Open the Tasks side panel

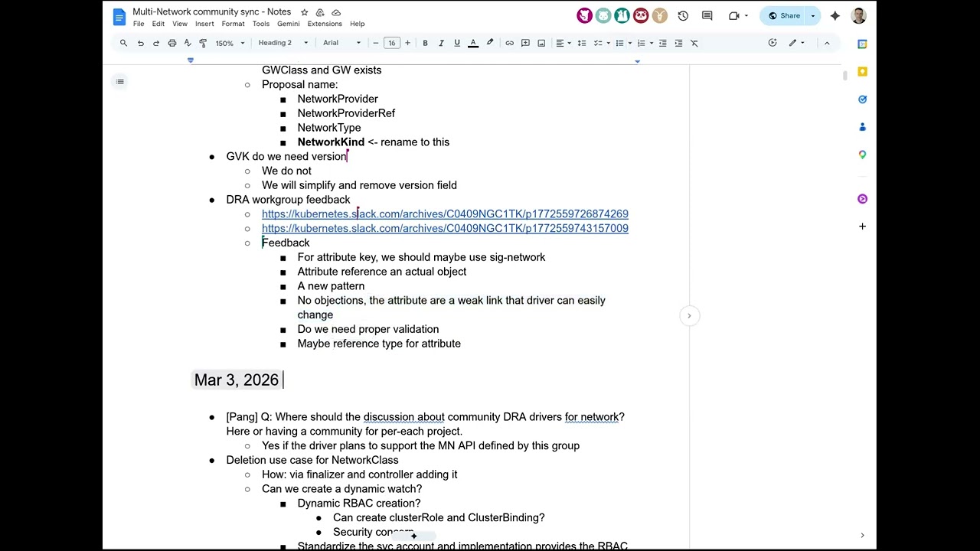[862, 99]
